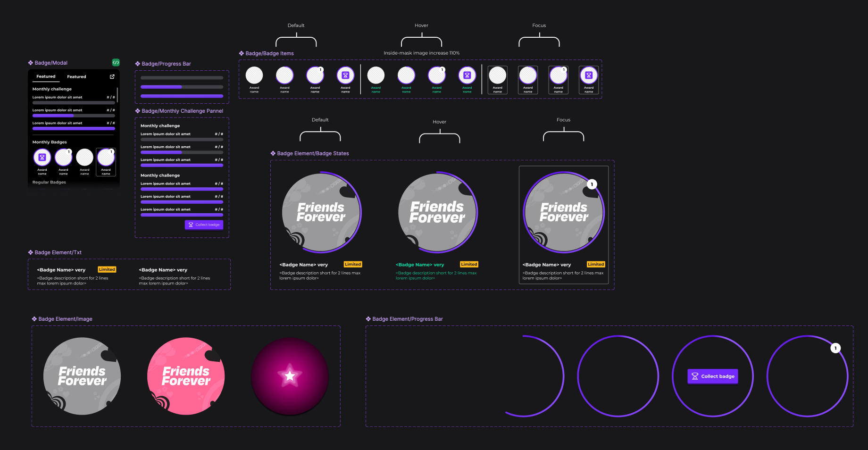Select the Badge/Monthly Challenge Pannel frame label
The height and width of the screenshot is (450, 868).
tap(182, 111)
